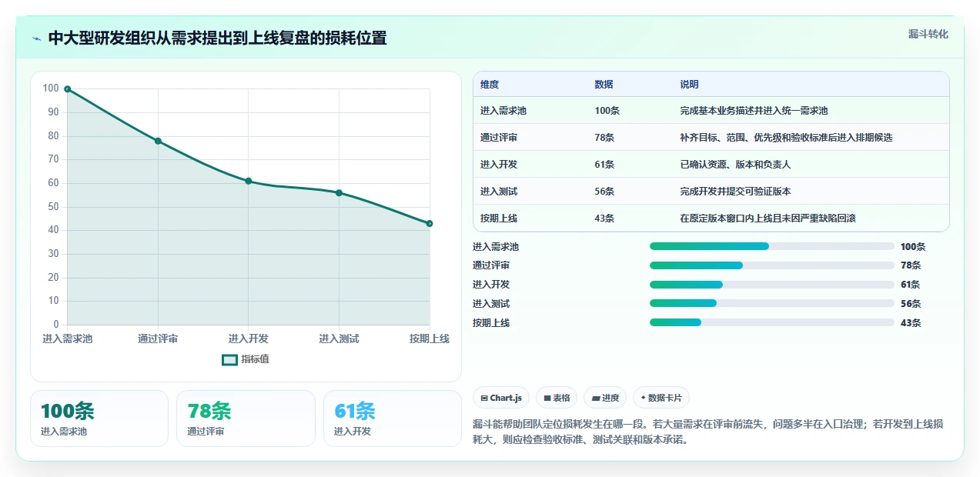Click the 进度 tag icon
The image size is (980, 477).
coord(596,398)
